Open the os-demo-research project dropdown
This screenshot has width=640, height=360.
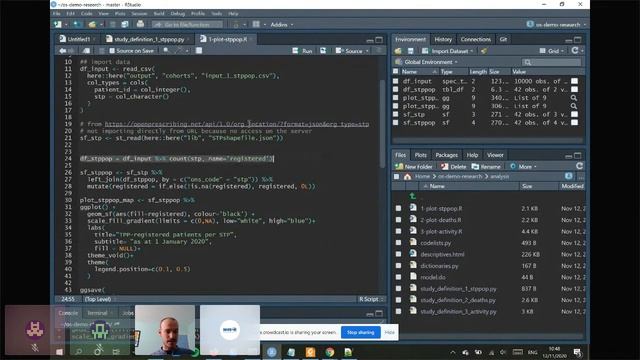point(556,24)
